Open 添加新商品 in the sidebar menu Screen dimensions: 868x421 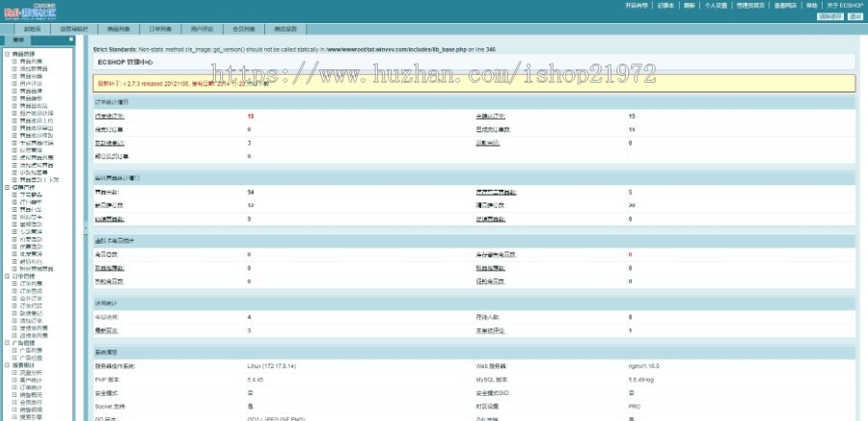coord(33,69)
